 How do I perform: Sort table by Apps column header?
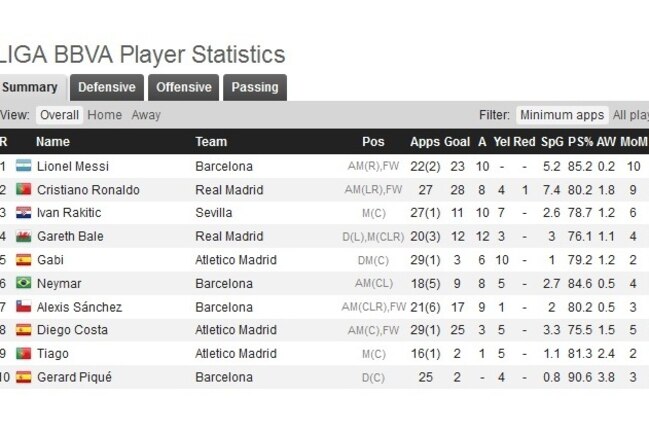click(425, 142)
